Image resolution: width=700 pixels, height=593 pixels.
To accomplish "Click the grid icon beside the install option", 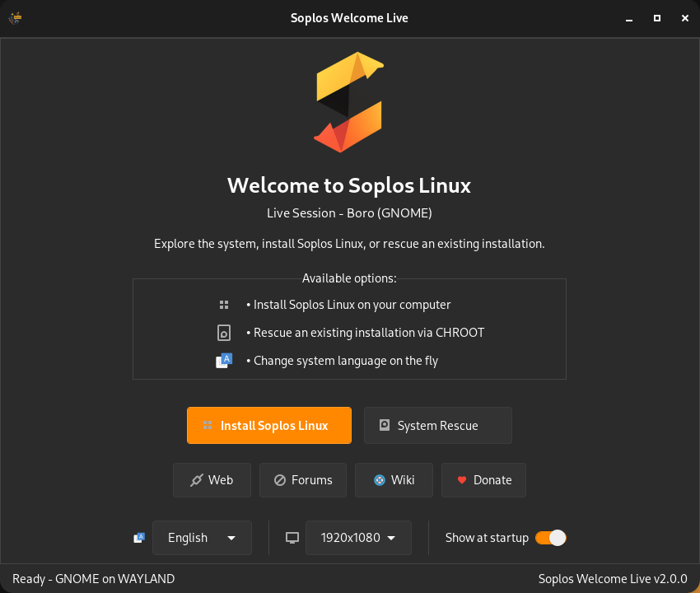I will coord(223,305).
